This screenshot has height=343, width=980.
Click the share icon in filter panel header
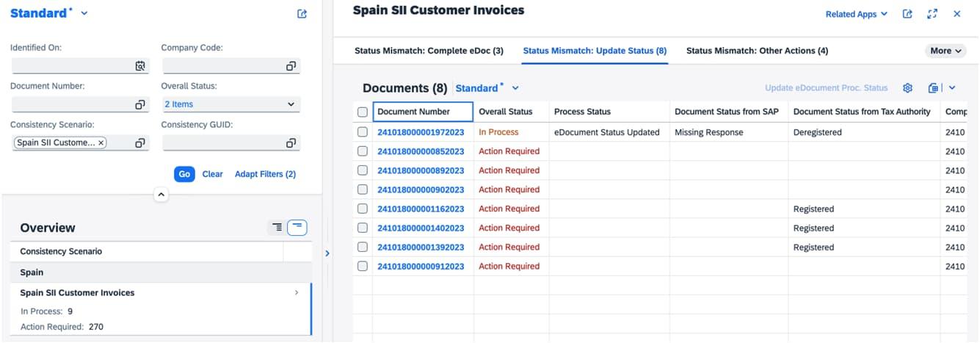302,14
